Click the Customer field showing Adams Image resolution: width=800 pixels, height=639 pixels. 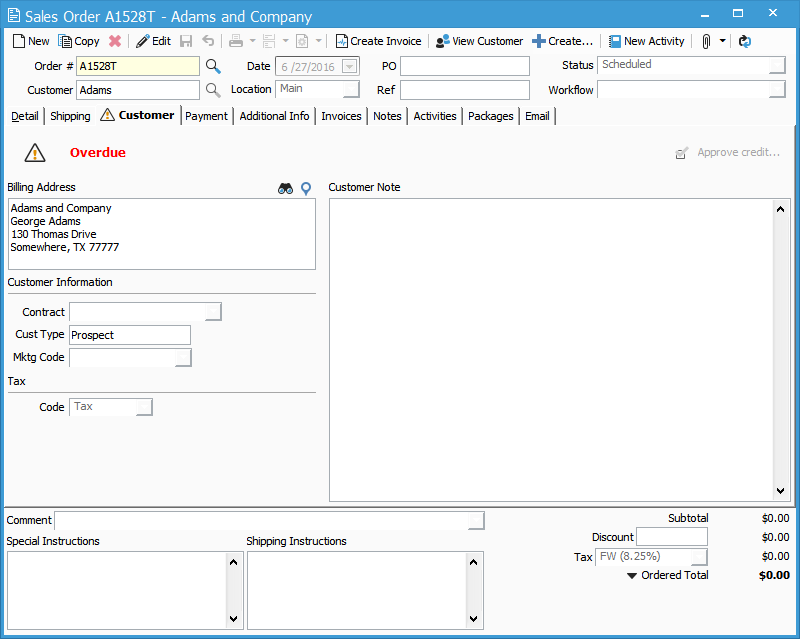[138, 90]
